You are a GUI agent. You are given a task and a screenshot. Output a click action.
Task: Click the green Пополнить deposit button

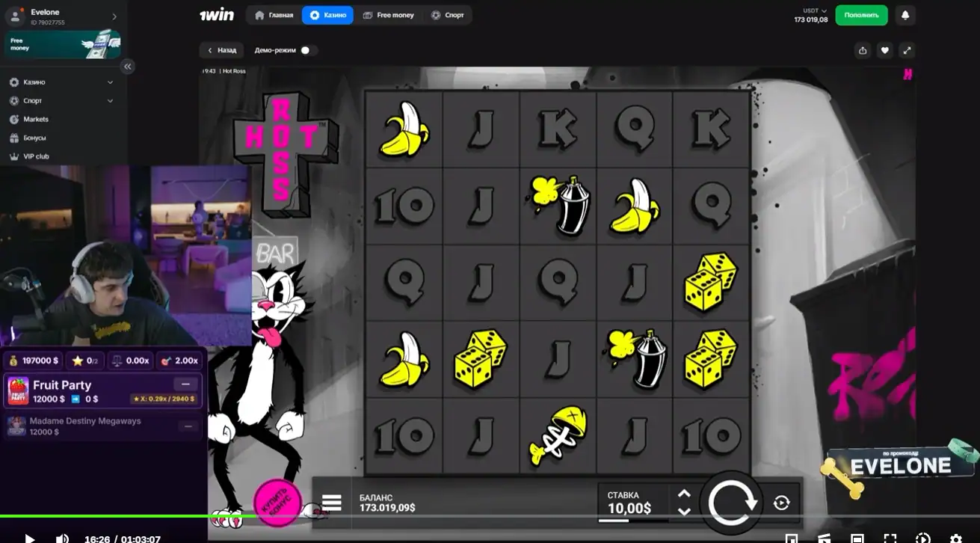coord(861,15)
